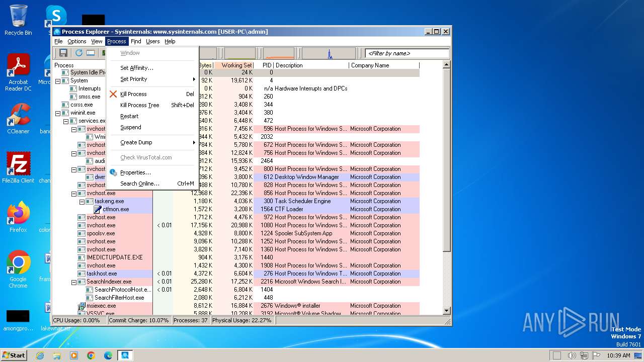Launch Internet Explorer from the taskbar

[40, 355]
